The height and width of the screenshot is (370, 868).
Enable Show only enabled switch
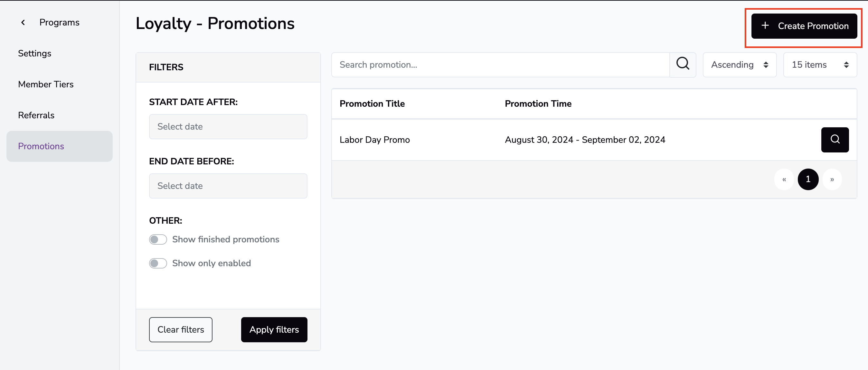tap(158, 263)
